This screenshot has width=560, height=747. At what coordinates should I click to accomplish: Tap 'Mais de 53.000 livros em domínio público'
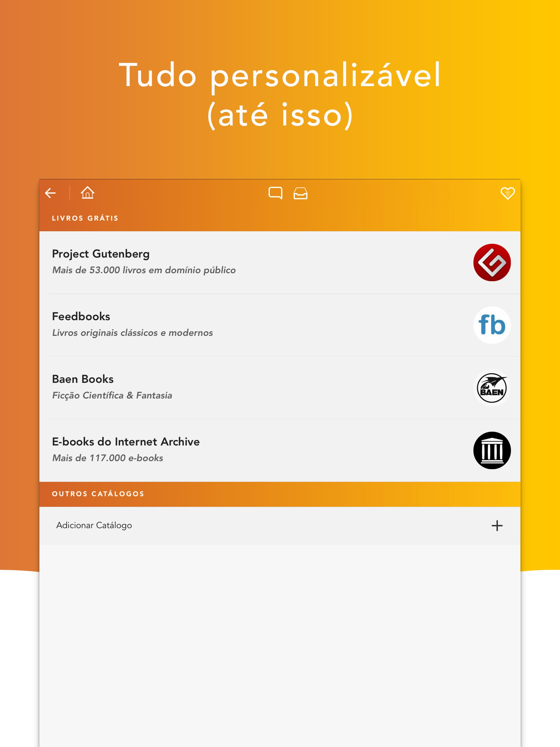pos(144,270)
